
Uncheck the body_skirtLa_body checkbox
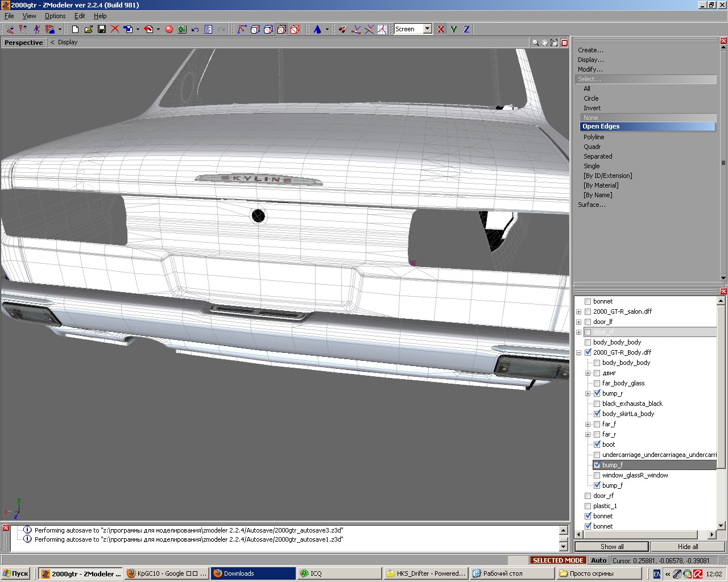[x=597, y=414]
